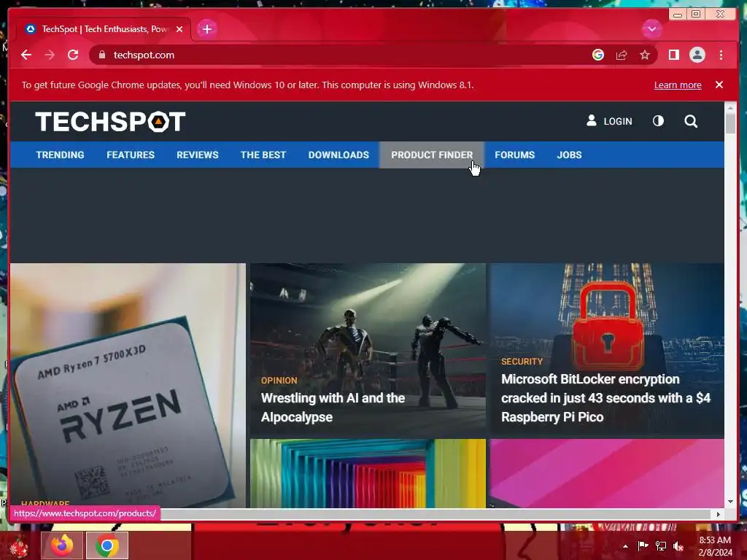
Task: Open the DOWNLOADS section
Action: [x=338, y=155]
